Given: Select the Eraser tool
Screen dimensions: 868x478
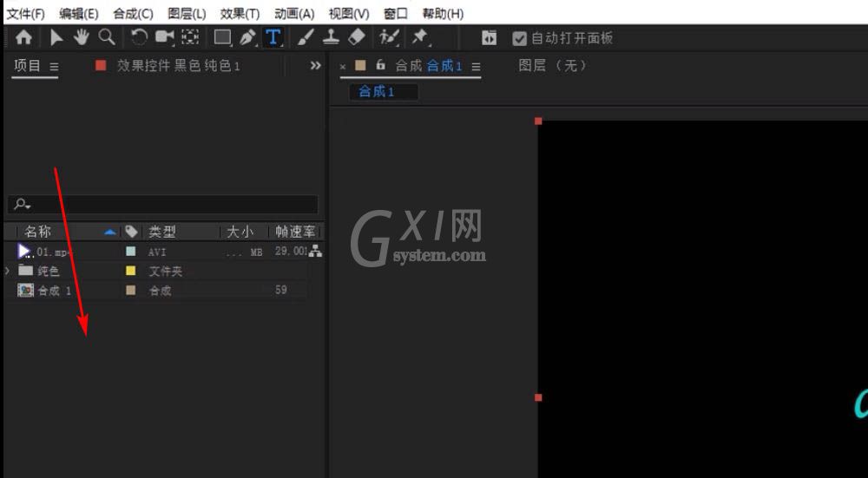Looking at the screenshot, I should point(357,37).
